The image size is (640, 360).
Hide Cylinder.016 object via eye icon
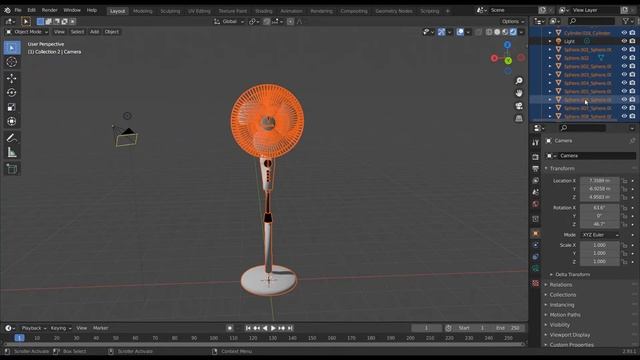click(x=624, y=33)
